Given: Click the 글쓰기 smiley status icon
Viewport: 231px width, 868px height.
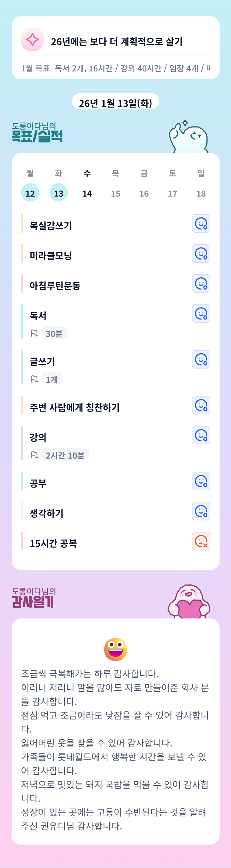Looking at the screenshot, I should click(201, 359).
